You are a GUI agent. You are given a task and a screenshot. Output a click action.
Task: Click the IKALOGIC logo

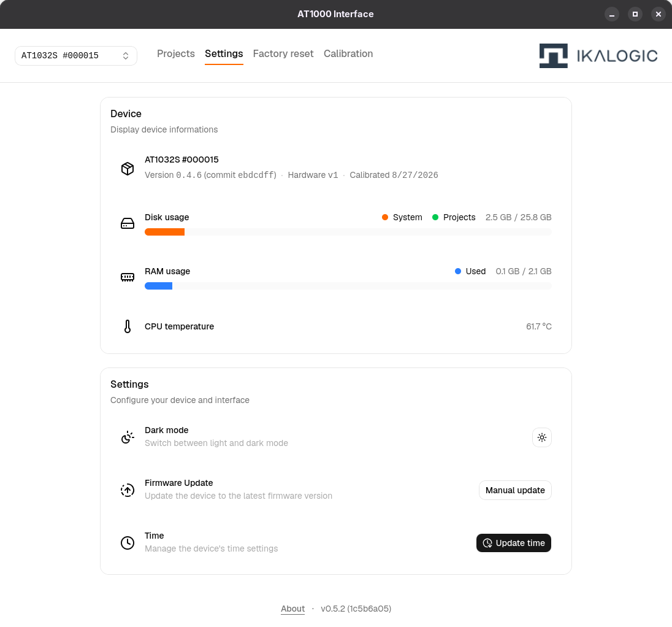(598, 56)
